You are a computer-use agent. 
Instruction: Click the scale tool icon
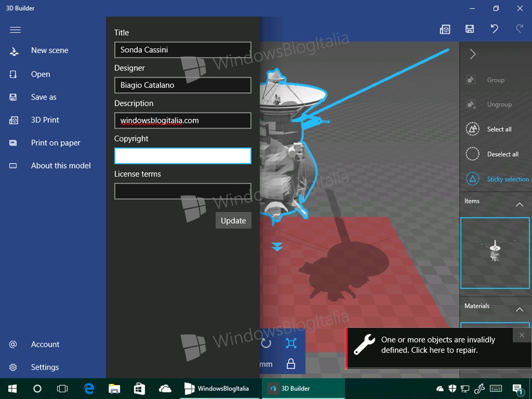click(x=291, y=344)
